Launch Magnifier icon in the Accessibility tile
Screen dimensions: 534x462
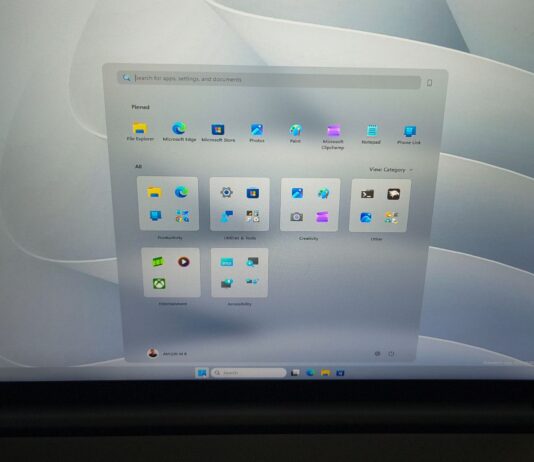point(252,262)
